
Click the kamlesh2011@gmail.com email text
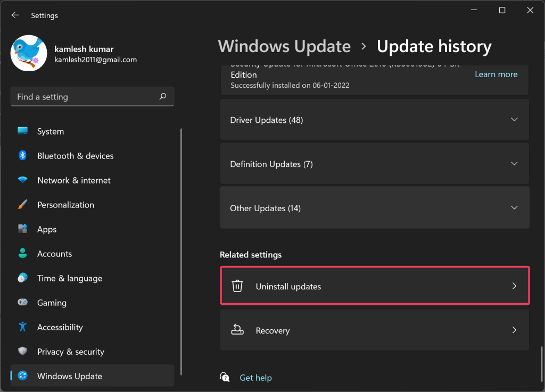(96, 60)
